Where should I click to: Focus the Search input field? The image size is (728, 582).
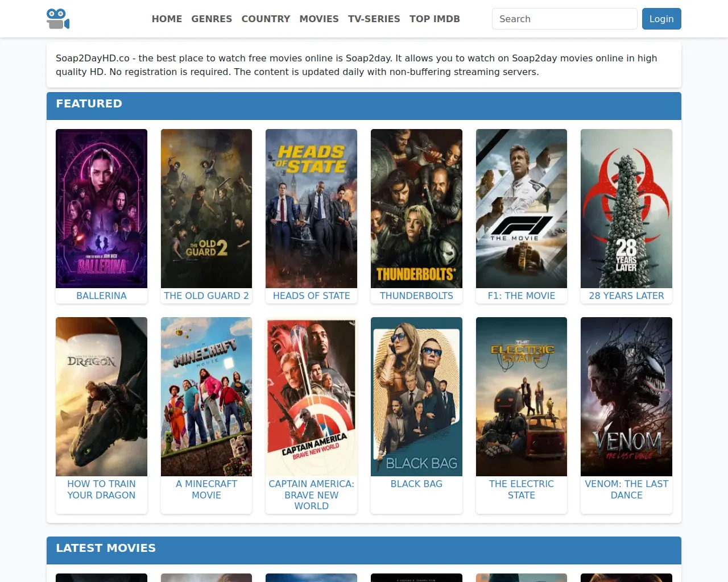click(x=564, y=19)
